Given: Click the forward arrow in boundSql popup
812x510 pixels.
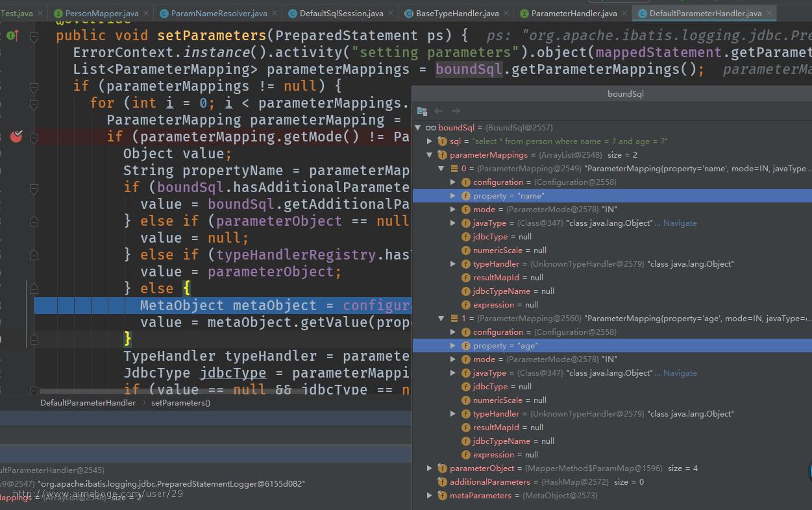Looking at the screenshot, I should pos(456,112).
